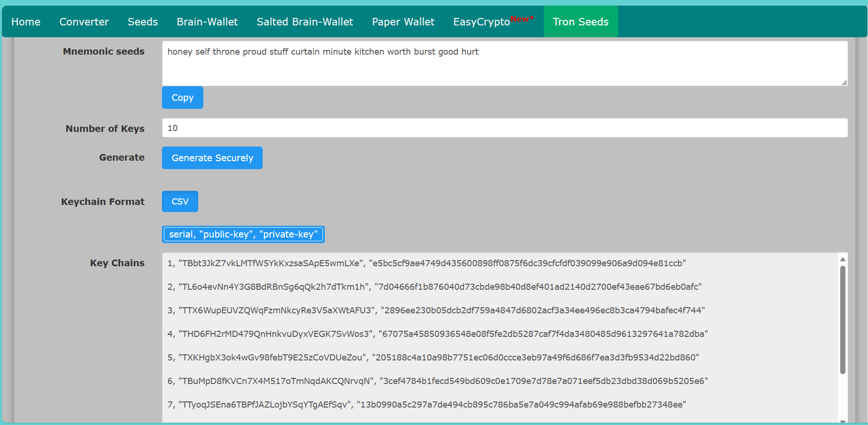
Task: Click inside the Mnemonic seeds textarea
Action: (x=505, y=64)
